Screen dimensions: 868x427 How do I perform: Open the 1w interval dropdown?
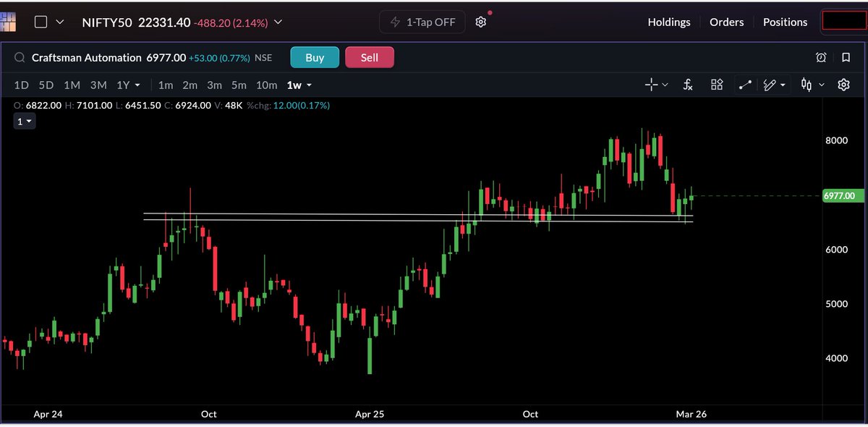coord(299,85)
